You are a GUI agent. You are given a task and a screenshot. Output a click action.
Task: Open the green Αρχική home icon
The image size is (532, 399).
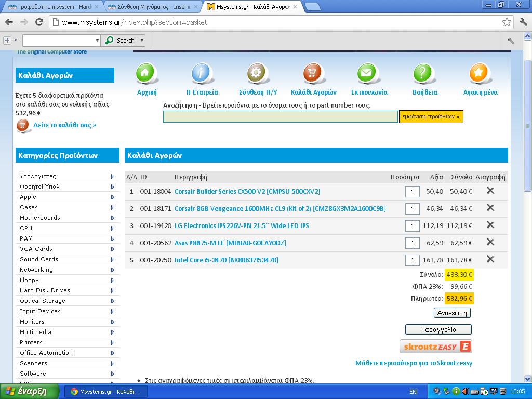(145, 73)
